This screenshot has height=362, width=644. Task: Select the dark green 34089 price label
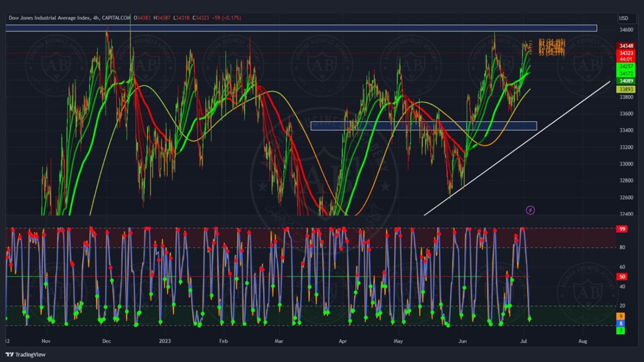pyautogui.click(x=626, y=81)
